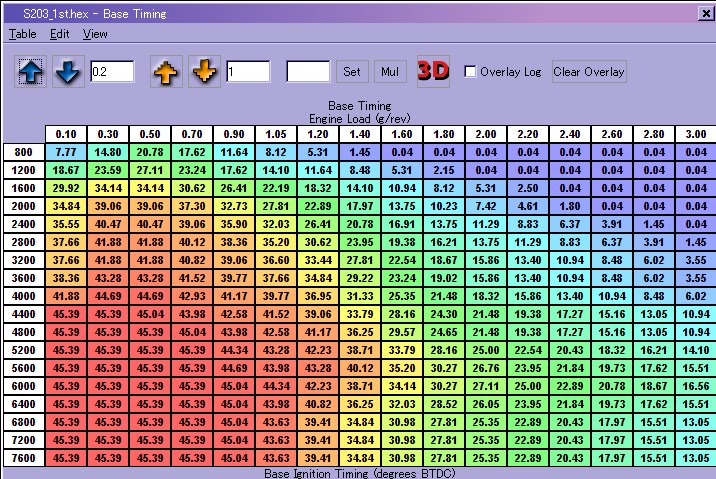Select cell 7.42 in the 2000 row
Screen dimensions: 716x479
486,206
